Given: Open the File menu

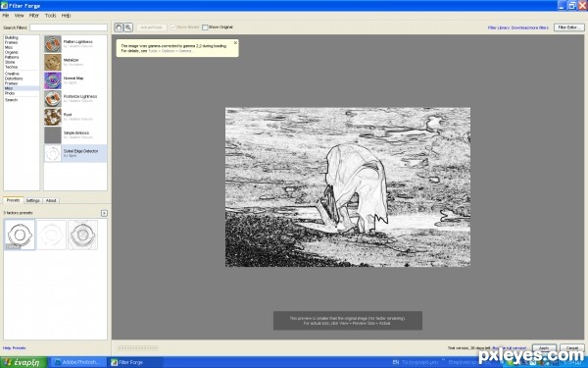Looking at the screenshot, I should (6, 16).
